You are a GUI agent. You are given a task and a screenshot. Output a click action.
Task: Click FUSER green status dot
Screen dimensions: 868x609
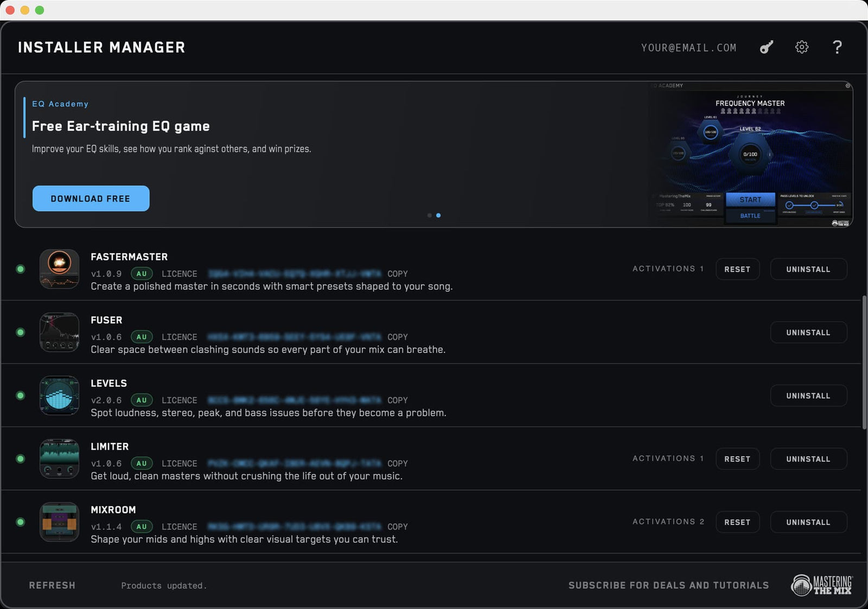[21, 332]
